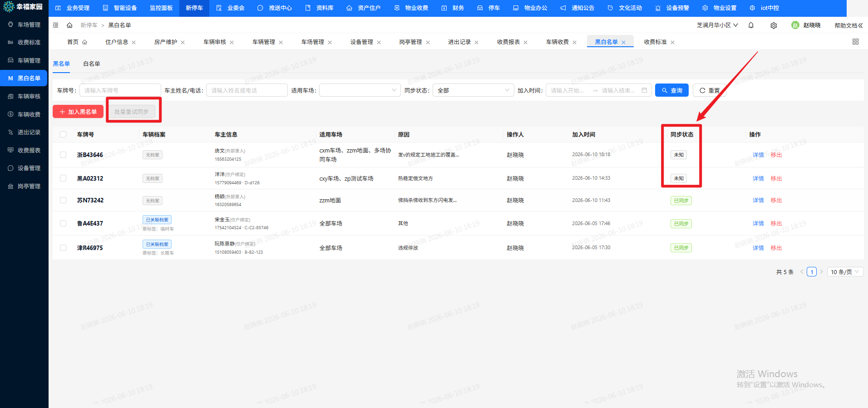
Task: Expand the 适用车场 dropdown
Action: click(x=360, y=90)
